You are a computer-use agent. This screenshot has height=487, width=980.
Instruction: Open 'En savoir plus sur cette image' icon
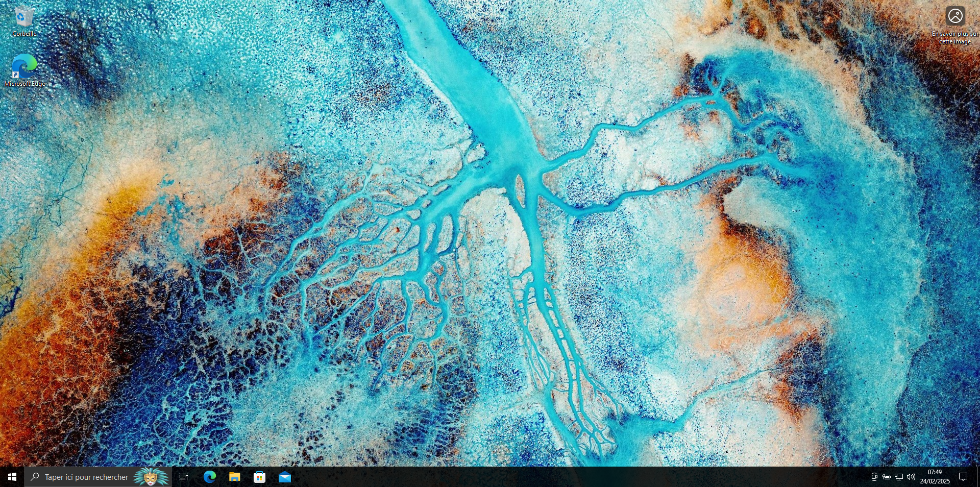pos(955,25)
